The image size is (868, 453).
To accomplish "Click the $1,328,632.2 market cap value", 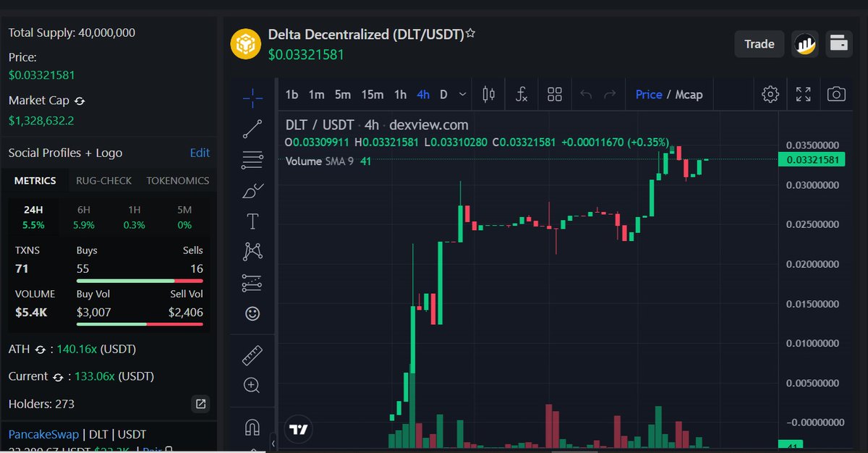I will 41,120.
